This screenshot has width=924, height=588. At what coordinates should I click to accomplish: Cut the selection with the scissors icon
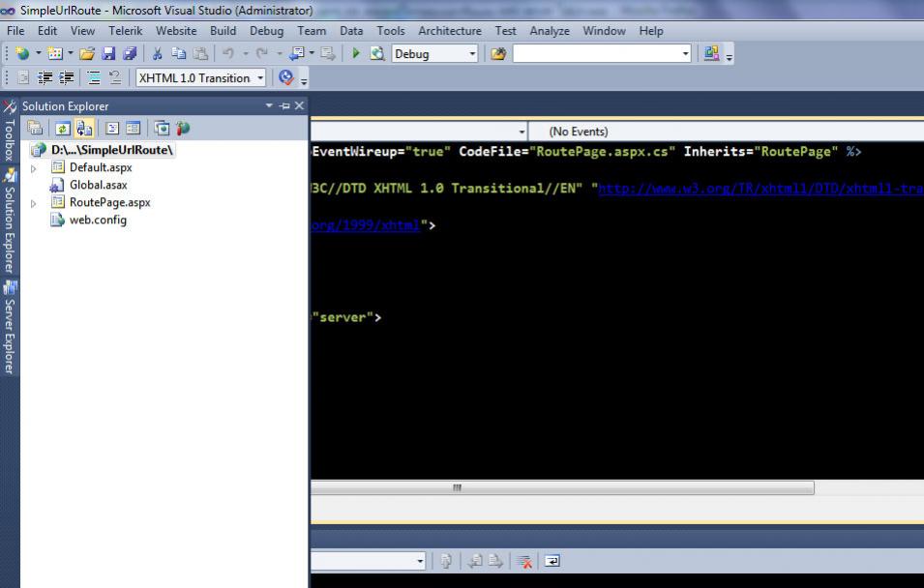(x=158, y=53)
